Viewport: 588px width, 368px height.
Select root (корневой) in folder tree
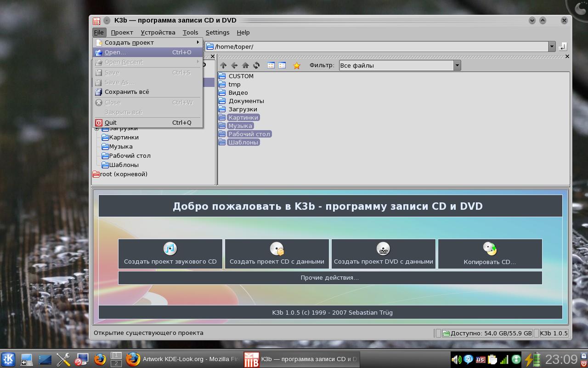120,174
